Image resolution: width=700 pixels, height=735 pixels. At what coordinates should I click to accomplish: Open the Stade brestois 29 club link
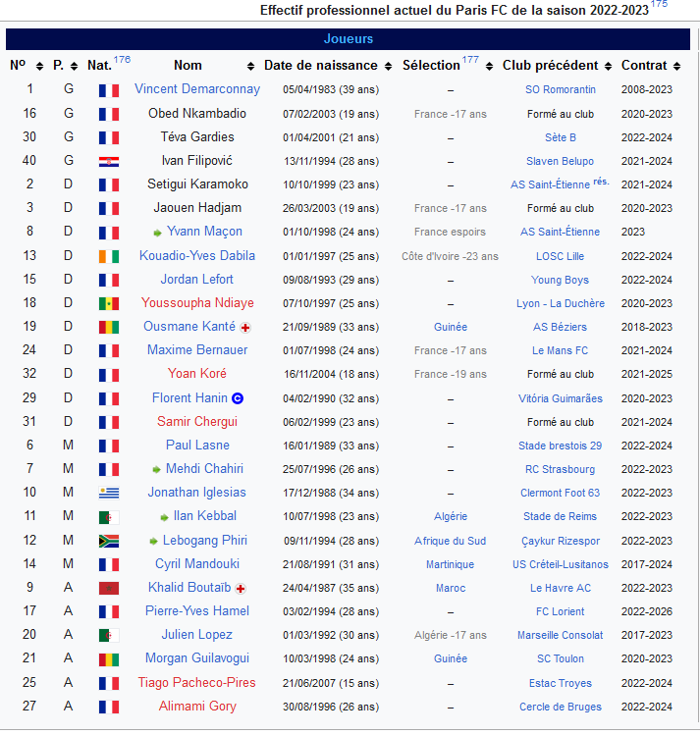pyautogui.click(x=560, y=446)
